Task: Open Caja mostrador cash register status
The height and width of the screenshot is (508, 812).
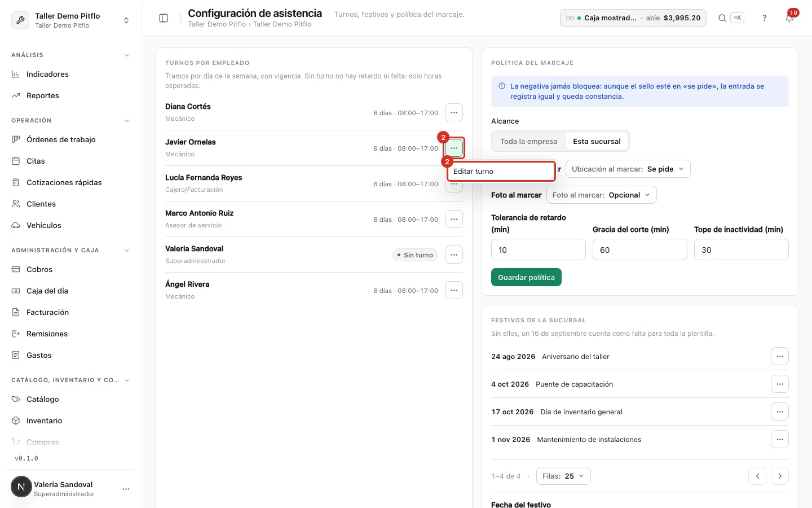Action: [x=633, y=18]
